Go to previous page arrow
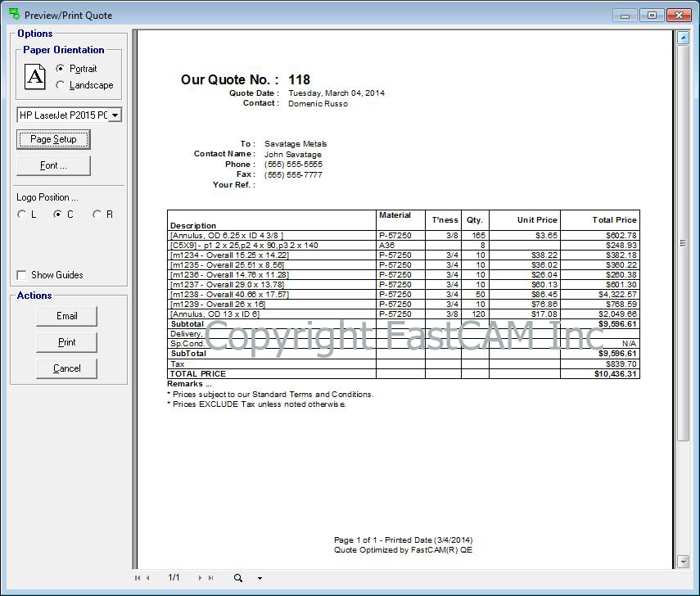The width and height of the screenshot is (700, 596). point(148,578)
